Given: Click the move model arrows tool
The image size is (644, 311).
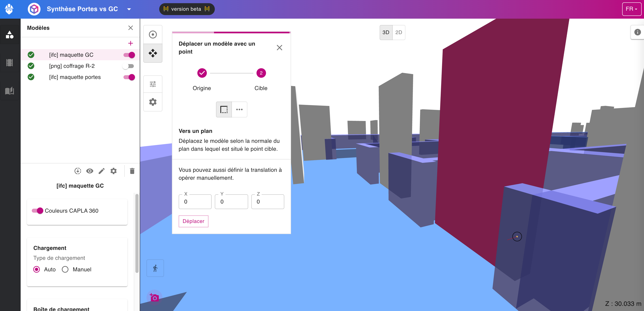Looking at the screenshot, I should pos(153,53).
